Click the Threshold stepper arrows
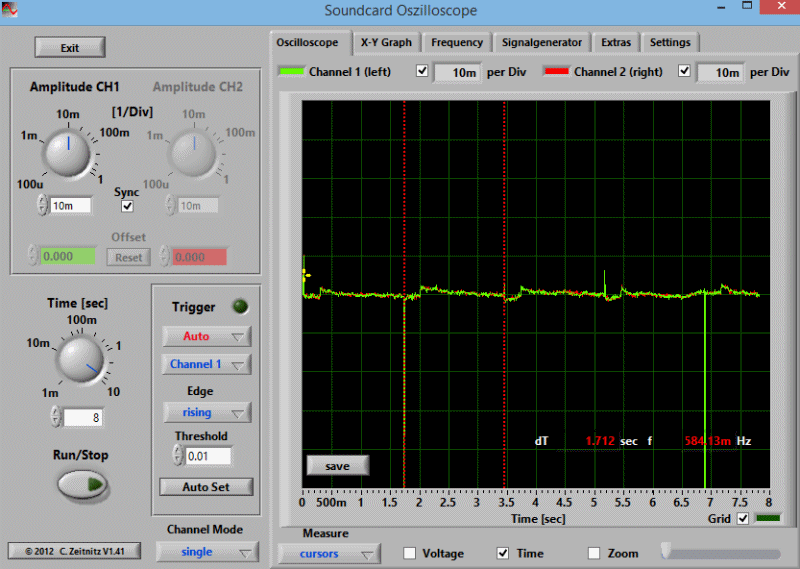The width and height of the screenshot is (800, 569). click(178, 455)
